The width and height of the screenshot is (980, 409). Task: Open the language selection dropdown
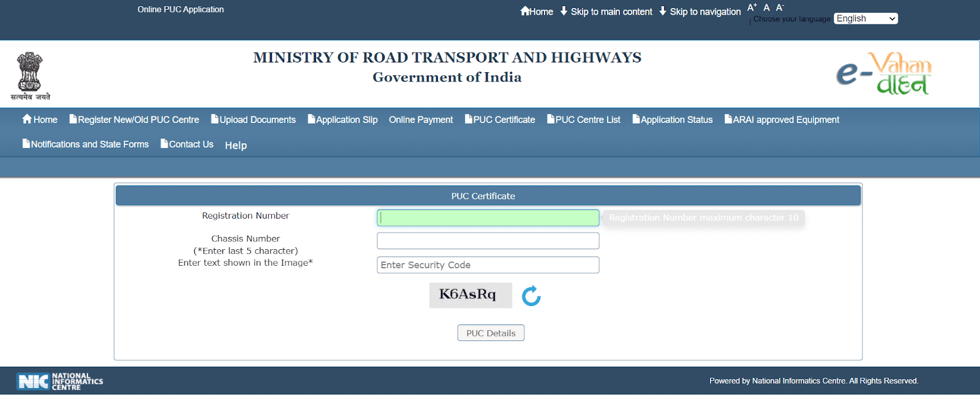pos(865,18)
